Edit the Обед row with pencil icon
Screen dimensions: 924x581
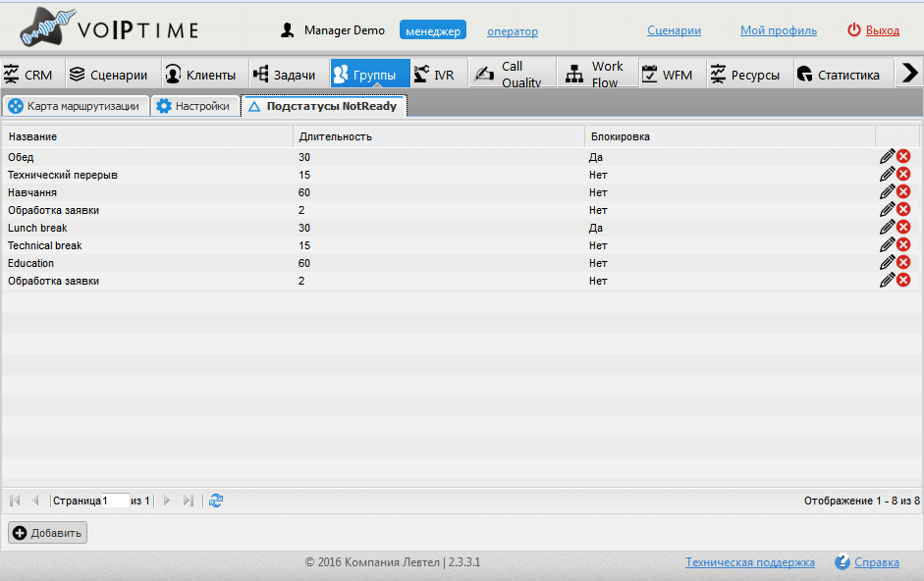[887, 156]
